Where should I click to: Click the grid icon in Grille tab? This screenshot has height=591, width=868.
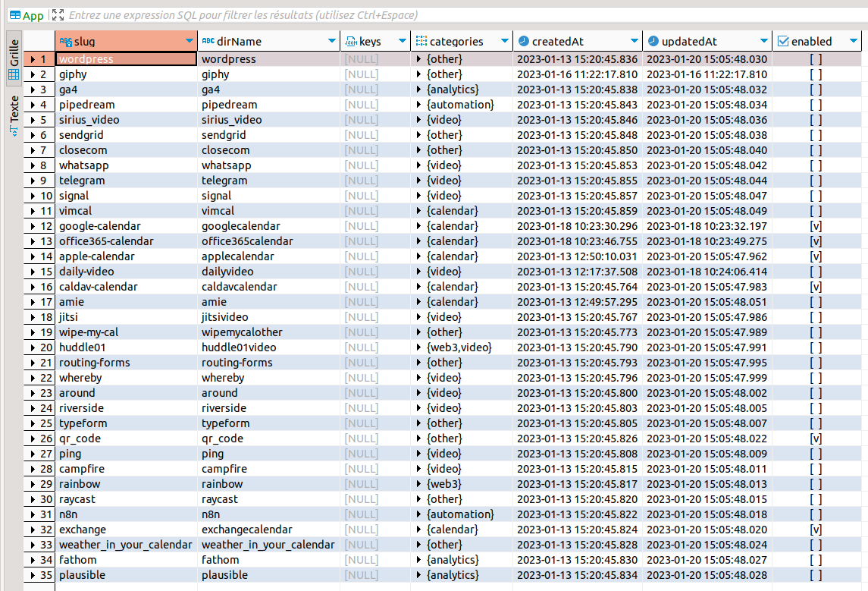[14, 75]
